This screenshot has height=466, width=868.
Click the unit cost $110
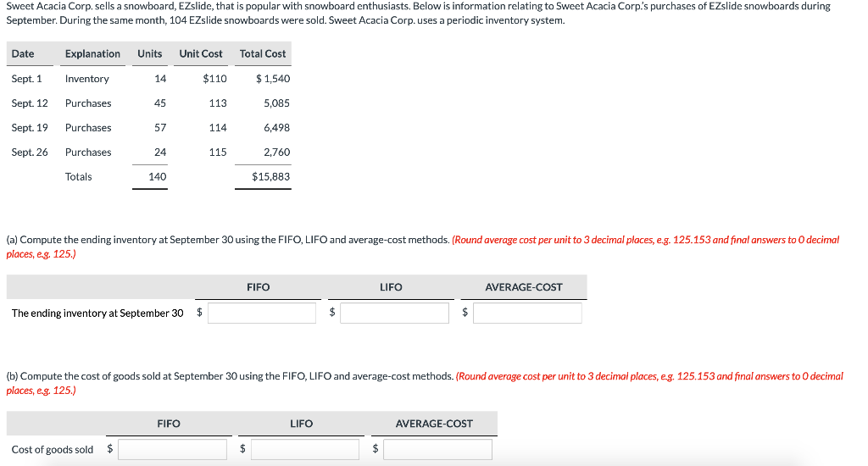[214, 79]
